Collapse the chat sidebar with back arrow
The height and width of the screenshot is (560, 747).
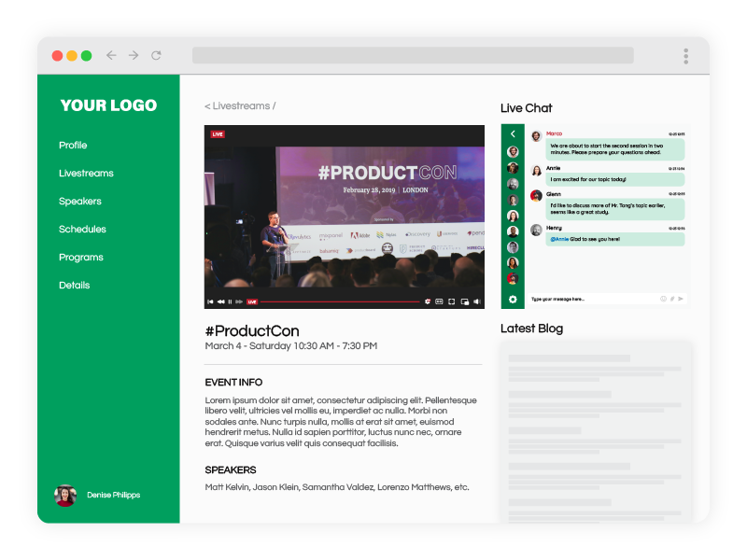[x=513, y=134]
